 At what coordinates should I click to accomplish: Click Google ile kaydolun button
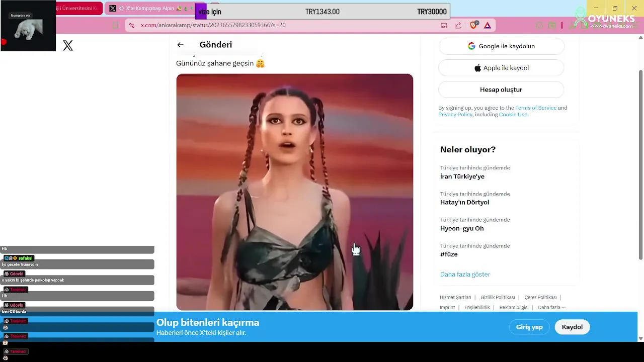coord(501,46)
